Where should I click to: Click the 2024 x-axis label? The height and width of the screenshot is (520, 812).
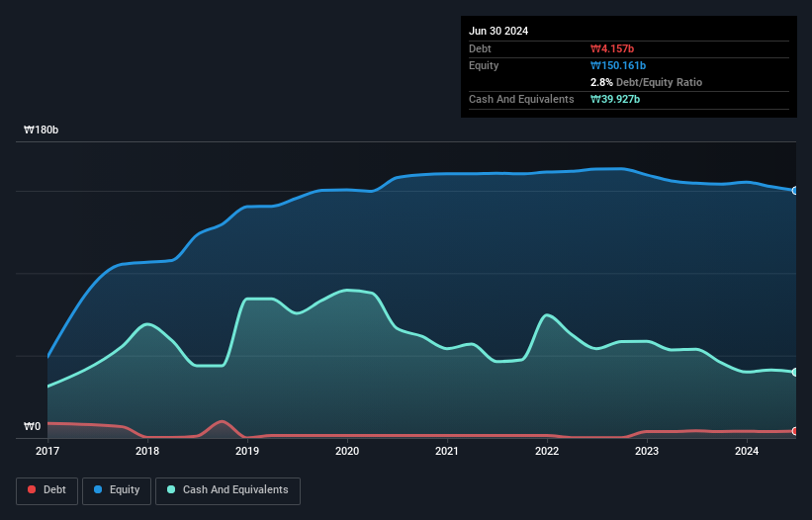click(747, 451)
